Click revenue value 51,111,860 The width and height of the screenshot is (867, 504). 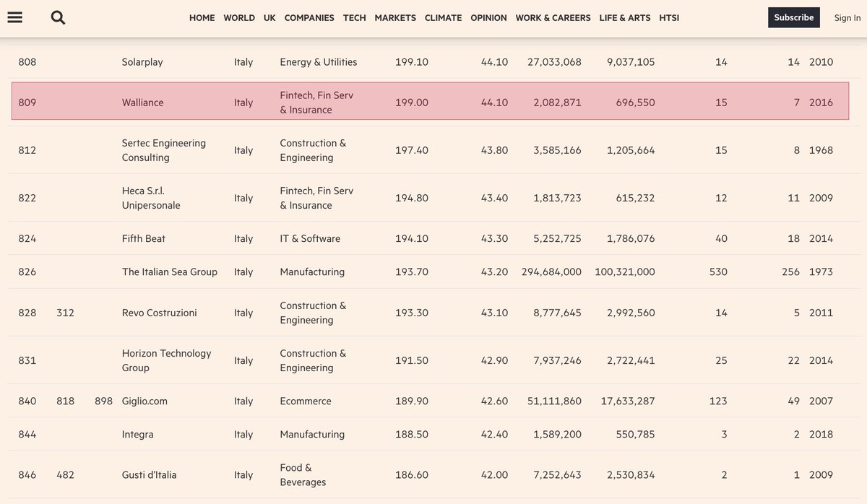[x=554, y=401]
